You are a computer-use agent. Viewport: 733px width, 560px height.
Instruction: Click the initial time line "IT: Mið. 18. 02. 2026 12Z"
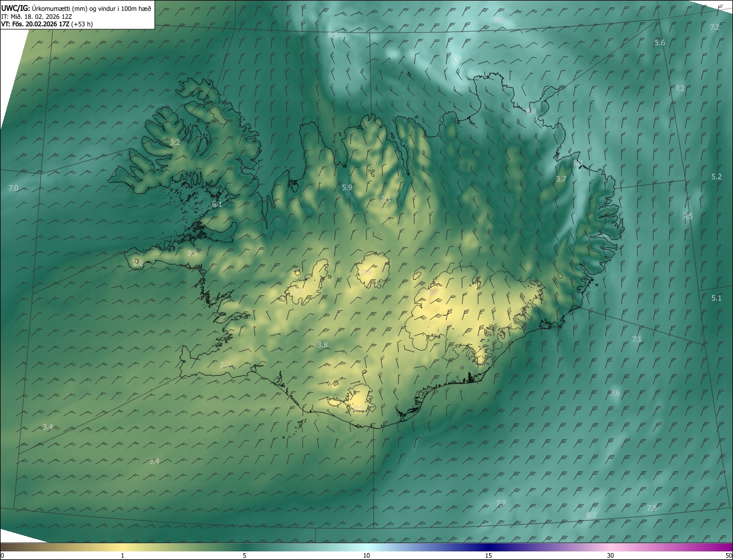pos(37,17)
